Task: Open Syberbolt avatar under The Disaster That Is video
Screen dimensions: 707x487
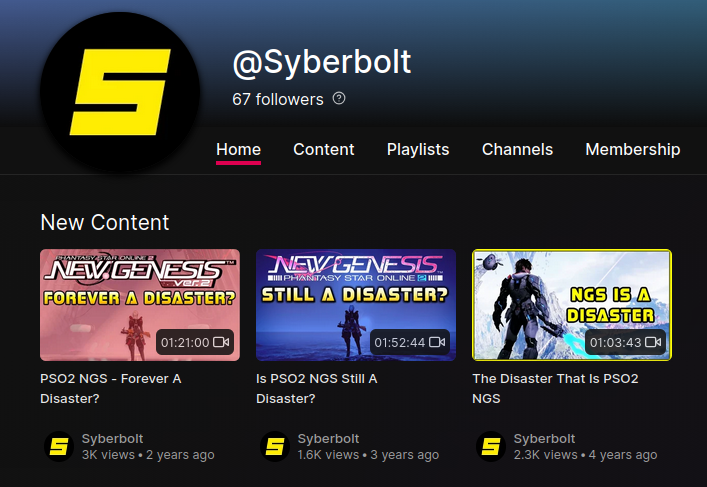Action: click(491, 446)
